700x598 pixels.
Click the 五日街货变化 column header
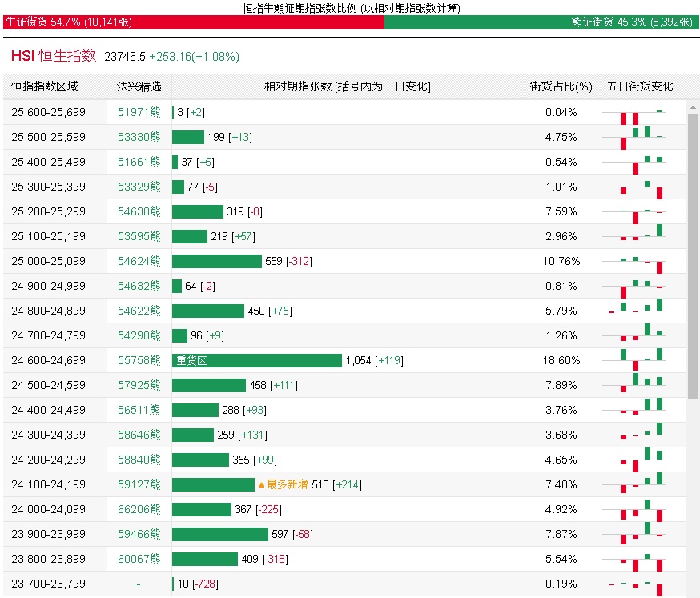pos(640,86)
